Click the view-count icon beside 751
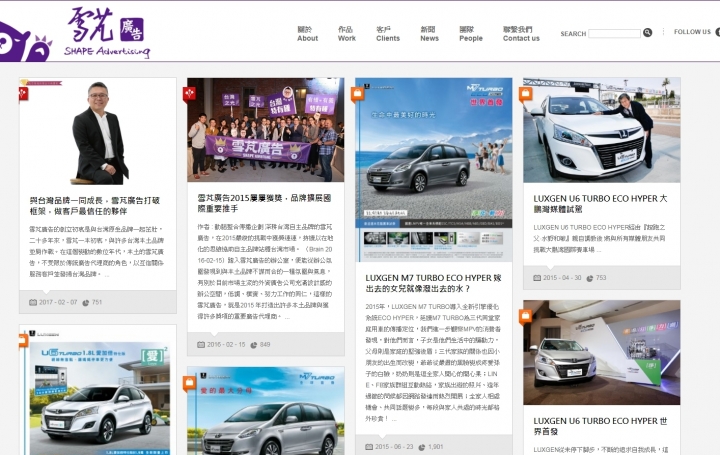 [x=86, y=303]
